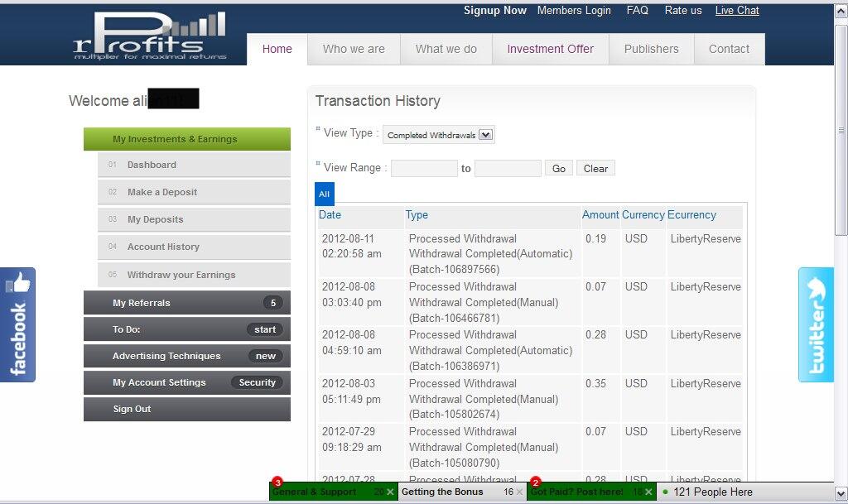Open the Investment Offer tab
Screen dimensions: 848x504
point(550,49)
